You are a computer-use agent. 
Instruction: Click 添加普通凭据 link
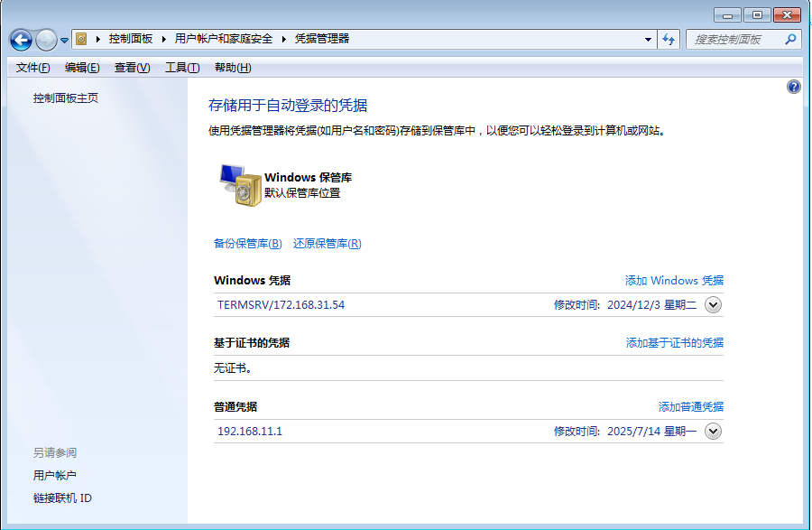pyautogui.click(x=690, y=407)
